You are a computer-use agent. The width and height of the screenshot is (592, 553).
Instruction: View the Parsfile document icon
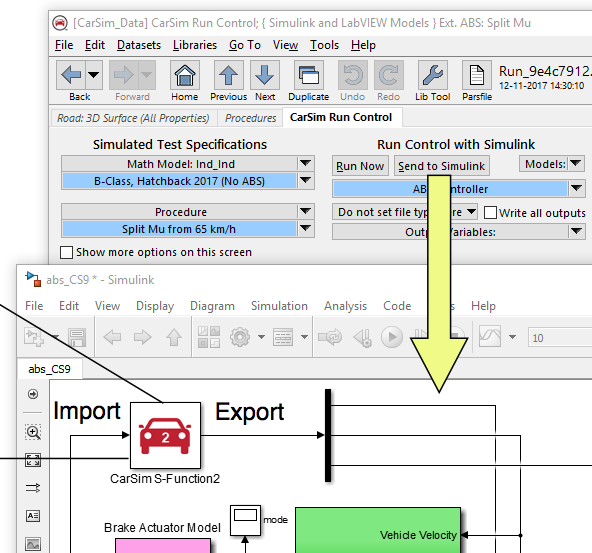point(477,75)
